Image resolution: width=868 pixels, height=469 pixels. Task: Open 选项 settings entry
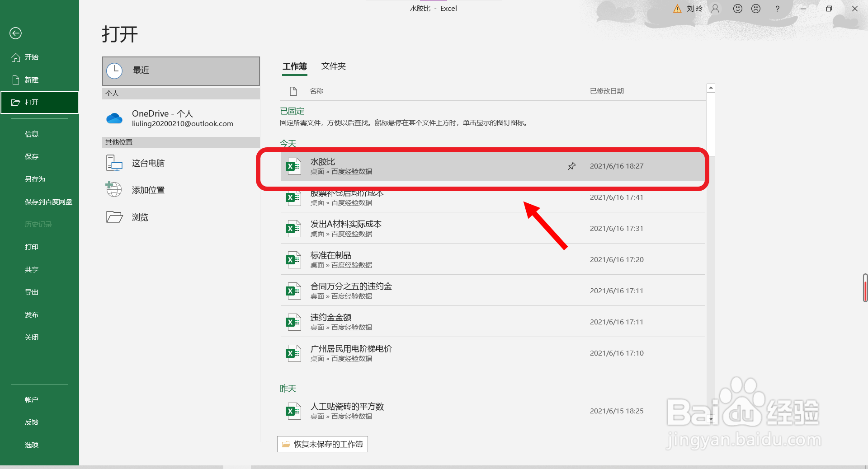click(x=32, y=445)
